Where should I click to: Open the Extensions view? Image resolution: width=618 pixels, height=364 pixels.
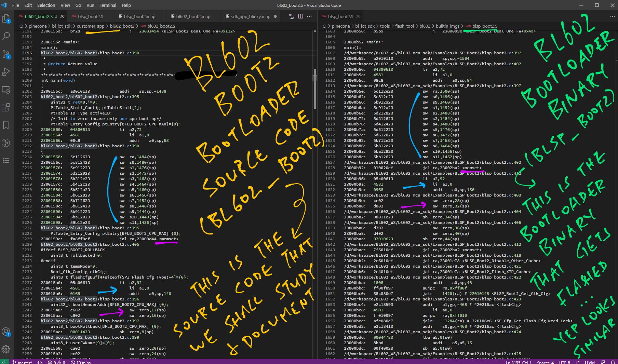click(6, 107)
